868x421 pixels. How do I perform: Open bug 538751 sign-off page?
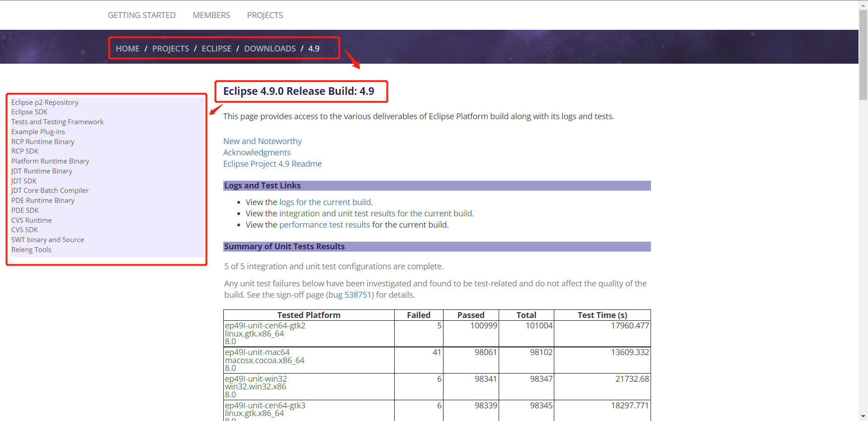(350, 295)
